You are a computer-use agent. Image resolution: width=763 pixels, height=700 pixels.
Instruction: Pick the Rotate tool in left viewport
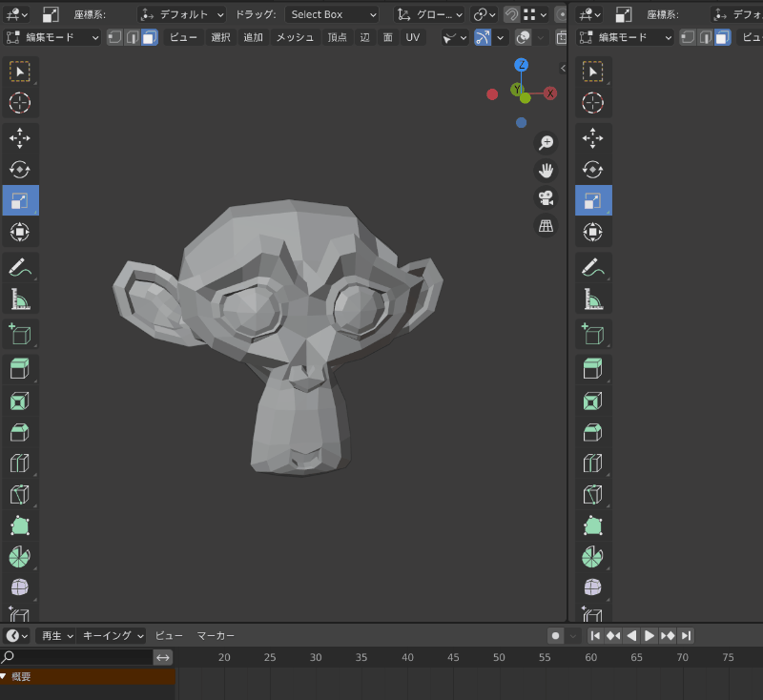pos(20,170)
